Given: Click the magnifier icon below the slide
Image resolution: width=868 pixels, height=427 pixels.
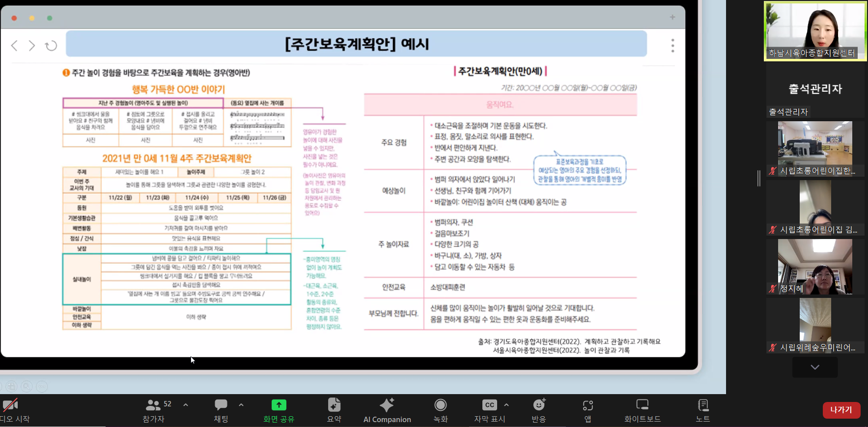Looking at the screenshot, I should (x=27, y=387).
